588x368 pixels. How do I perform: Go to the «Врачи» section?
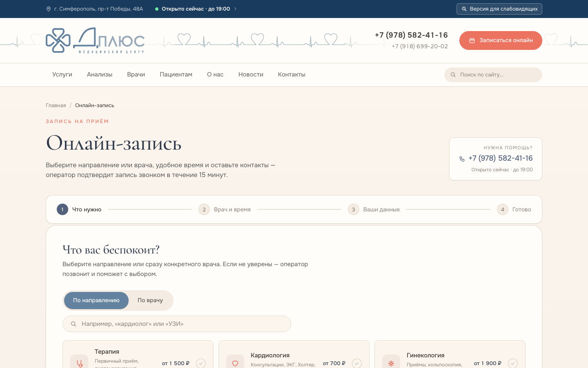coord(136,74)
